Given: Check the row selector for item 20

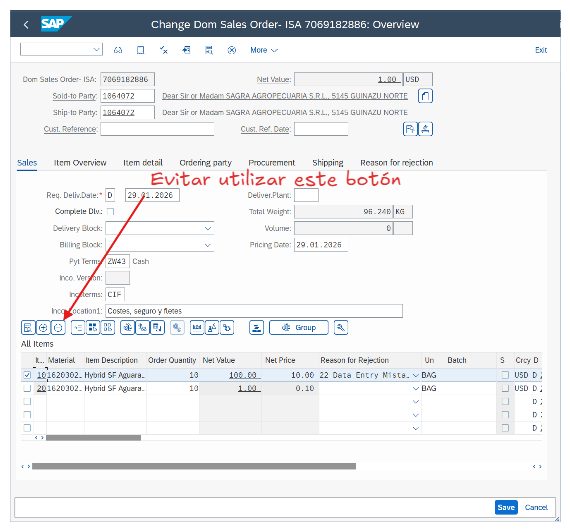Looking at the screenshot, I should coord(27,388).
